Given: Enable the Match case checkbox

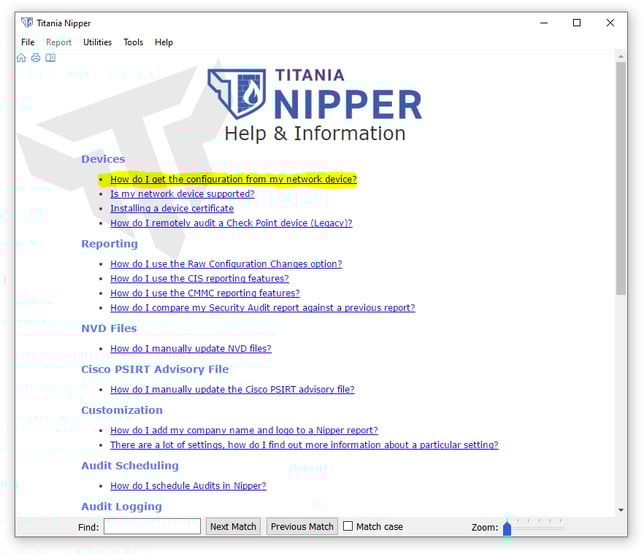Looking at the screenshot, I should pos(348,526).
